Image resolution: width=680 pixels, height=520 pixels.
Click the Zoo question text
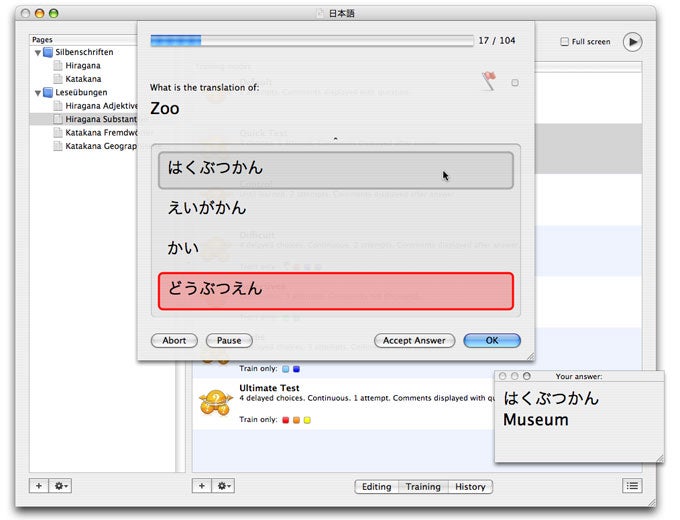coord(165,108)
